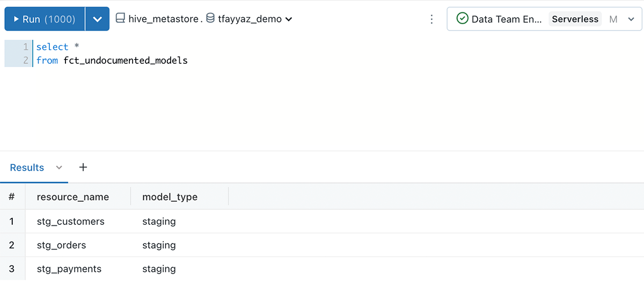Expand the tfayyaz_demo schema chevron
This screenshot has height=294, width=644.
pos(289,19)
